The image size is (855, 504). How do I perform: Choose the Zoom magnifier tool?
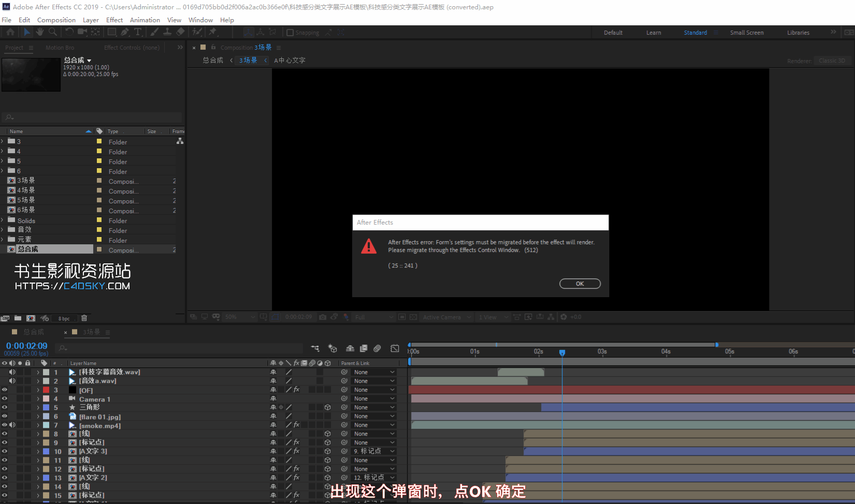[53, 32]
